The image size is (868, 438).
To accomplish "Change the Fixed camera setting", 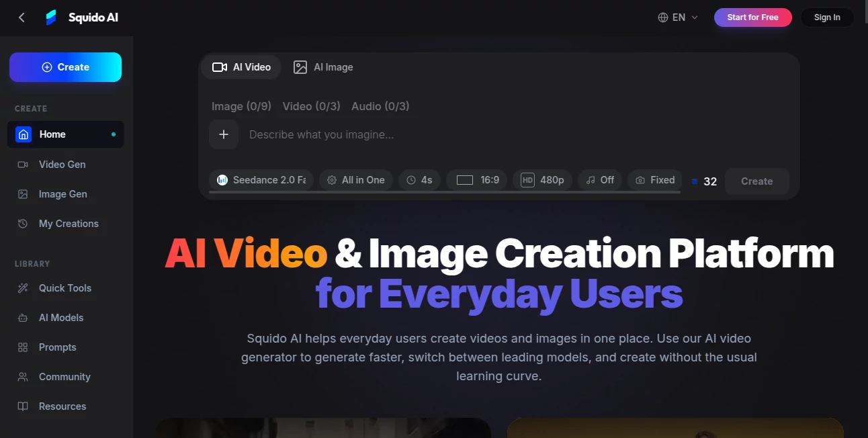I will pos(655,180).
